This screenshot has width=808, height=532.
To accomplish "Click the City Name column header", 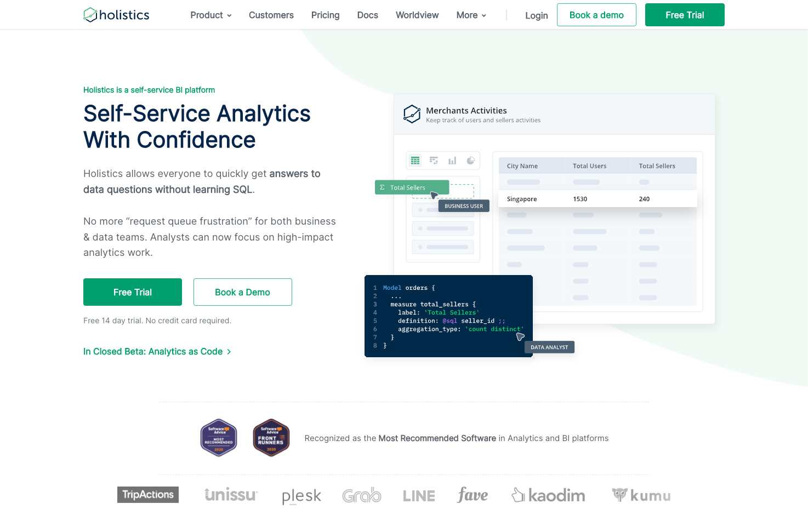I will pyautogui.click(x=522, y=166).
